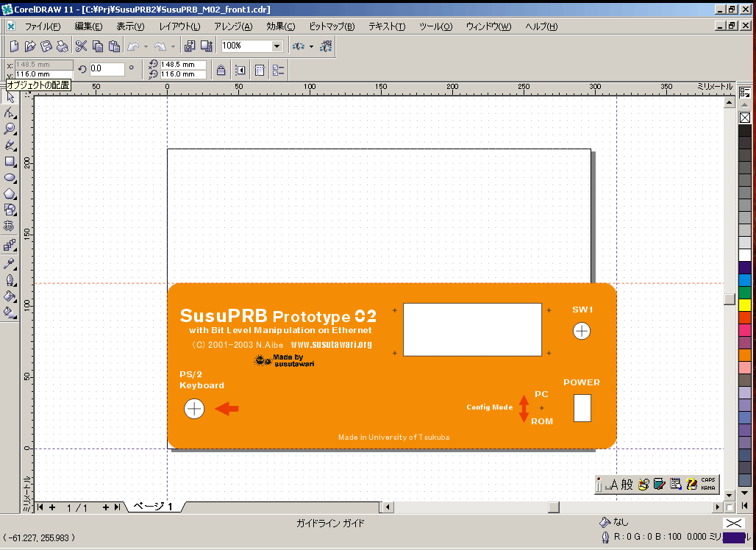Select the Eyedropper tool

click(x=10, y=263)
